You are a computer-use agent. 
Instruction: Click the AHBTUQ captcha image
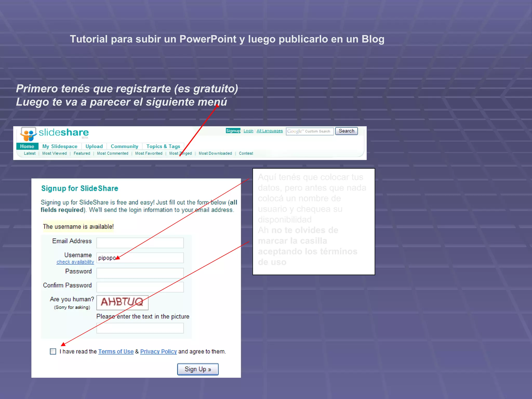(x=122, y=303)
